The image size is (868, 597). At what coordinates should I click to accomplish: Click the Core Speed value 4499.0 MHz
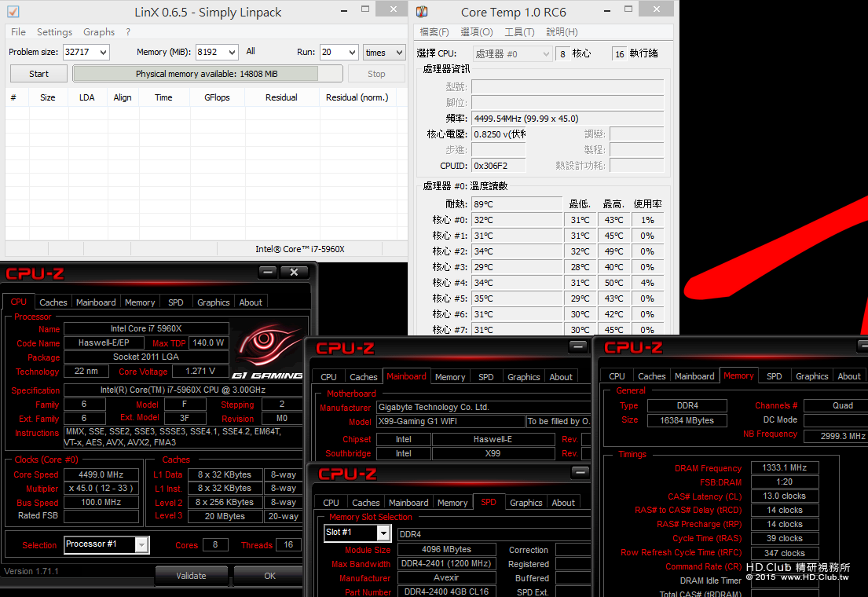coord(101,474)
